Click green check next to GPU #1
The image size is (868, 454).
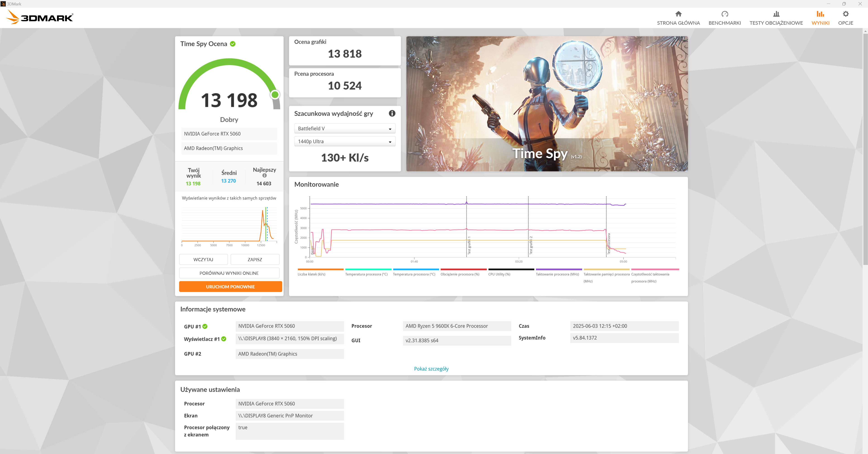(x=205, y=327)
